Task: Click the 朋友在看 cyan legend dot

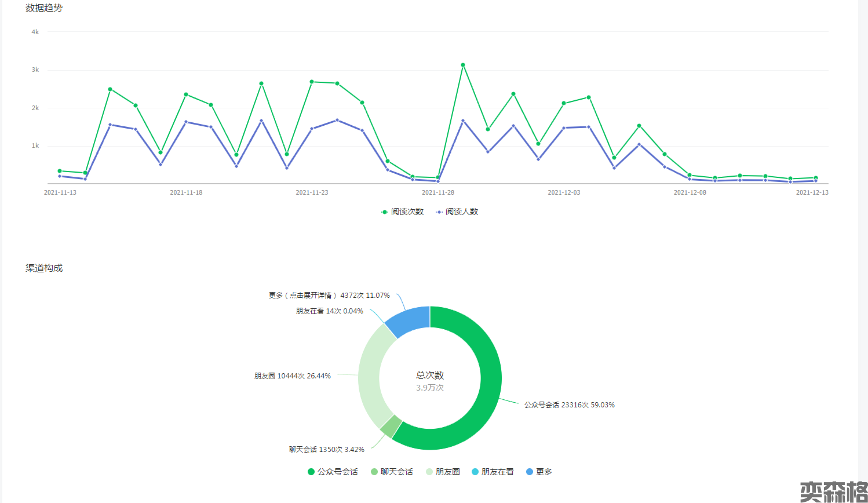Action: [x=475, y=472]
